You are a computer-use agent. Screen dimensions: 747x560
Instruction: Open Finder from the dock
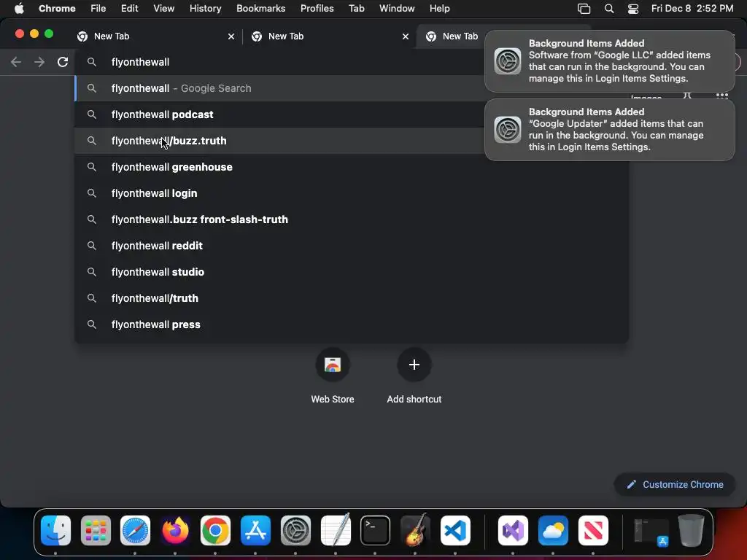coord(55,531)
